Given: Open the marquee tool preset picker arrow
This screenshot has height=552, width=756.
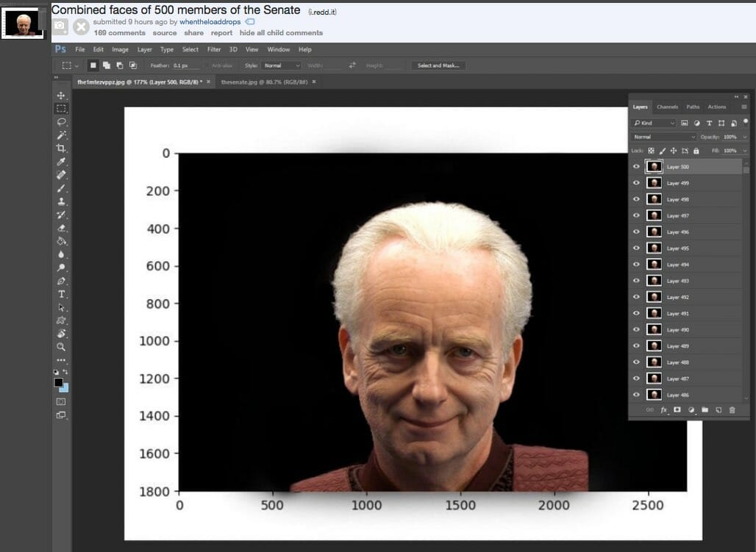Looking at the screenshot, I should tap(76, 65).
